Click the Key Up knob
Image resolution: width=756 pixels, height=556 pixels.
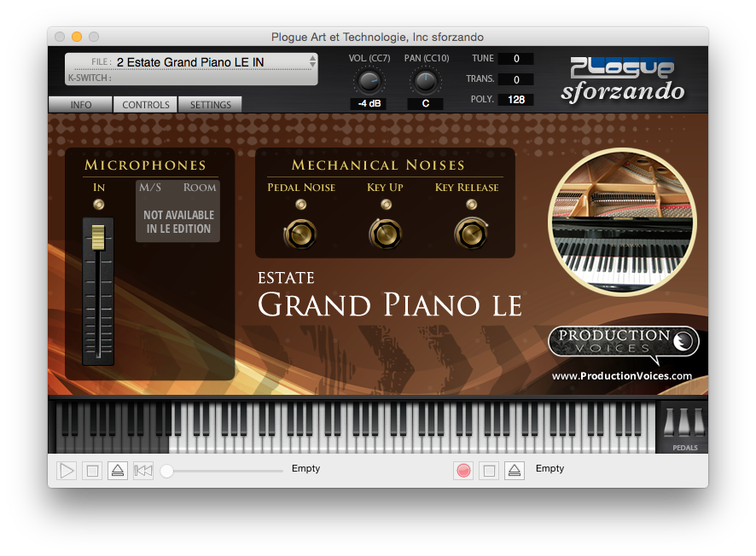coord(385,235)
